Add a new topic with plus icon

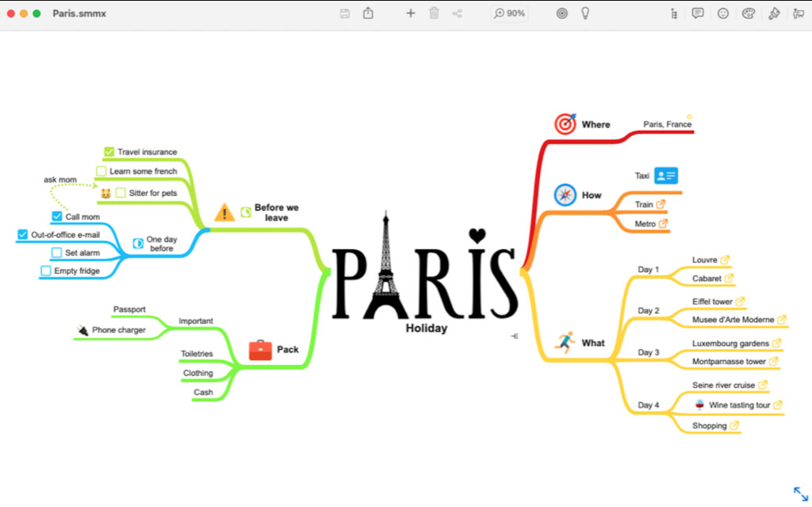[410, 13]
